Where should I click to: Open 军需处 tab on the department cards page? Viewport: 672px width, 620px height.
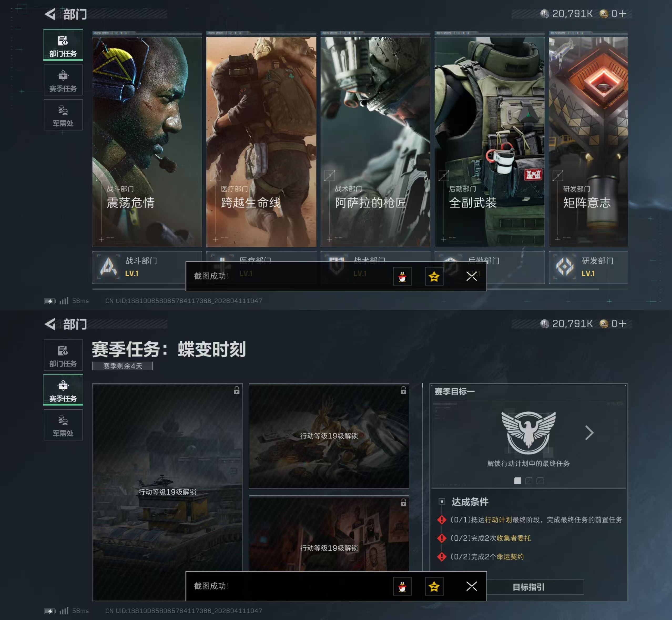pos(63,115)
